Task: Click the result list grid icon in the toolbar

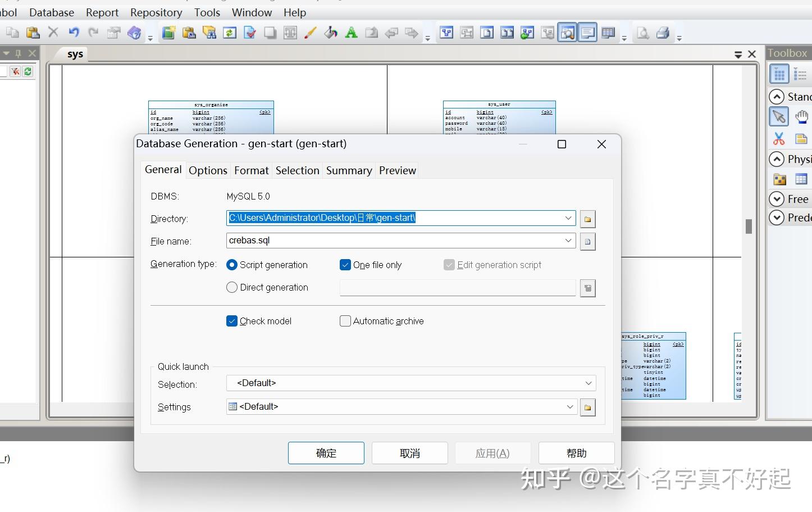Action: [x=608, y=33]
